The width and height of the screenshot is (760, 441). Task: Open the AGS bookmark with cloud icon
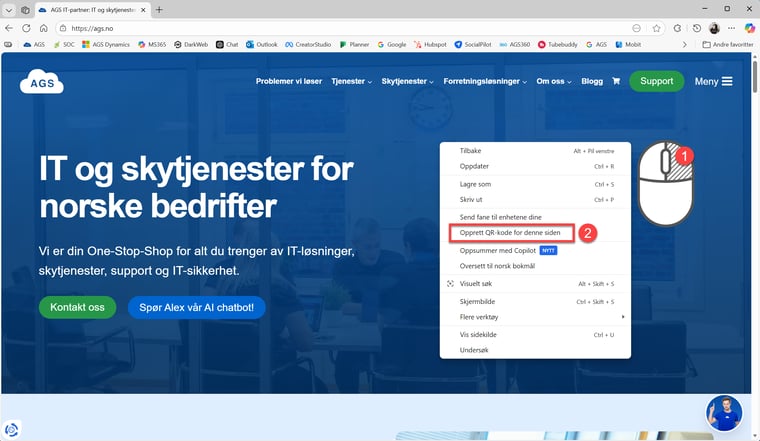[34, 44]
